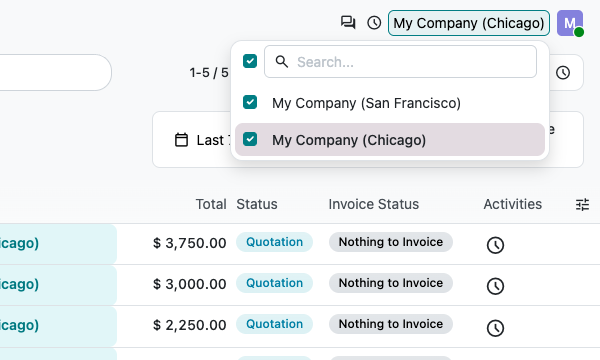Click the Activities column header
The width and height of the screenshot is (600, 360).
(512, 204)
